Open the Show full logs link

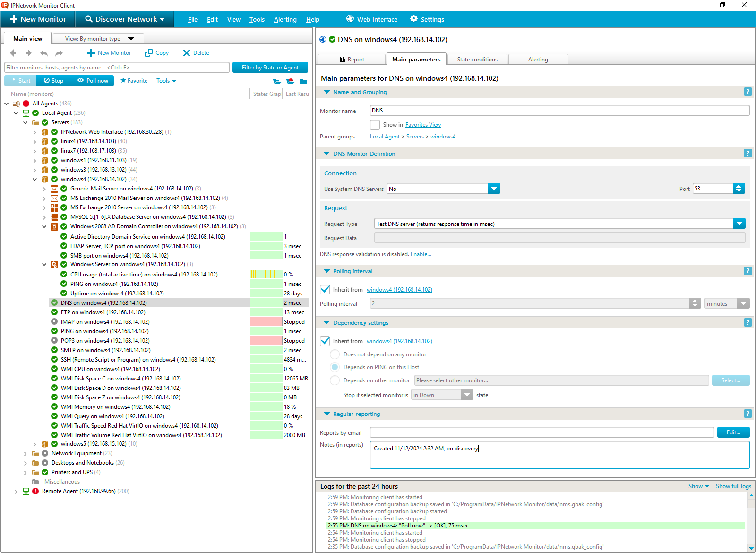click(733, 486)
